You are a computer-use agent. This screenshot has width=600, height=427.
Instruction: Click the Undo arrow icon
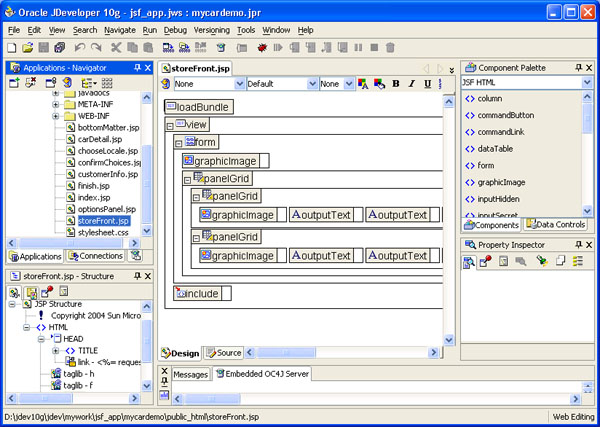pyautogui.click(x=80, y=48)
